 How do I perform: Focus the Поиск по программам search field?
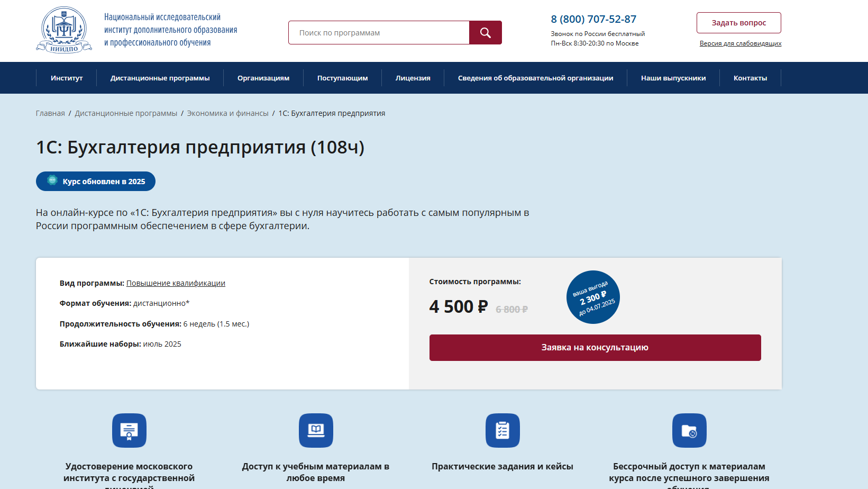[x=379, y=33]
